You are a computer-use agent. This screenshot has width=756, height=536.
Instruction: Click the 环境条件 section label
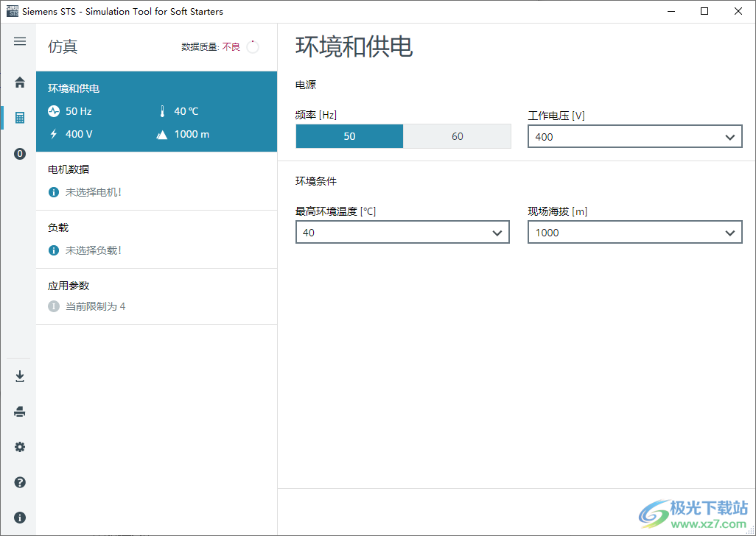tap(316, 181)
